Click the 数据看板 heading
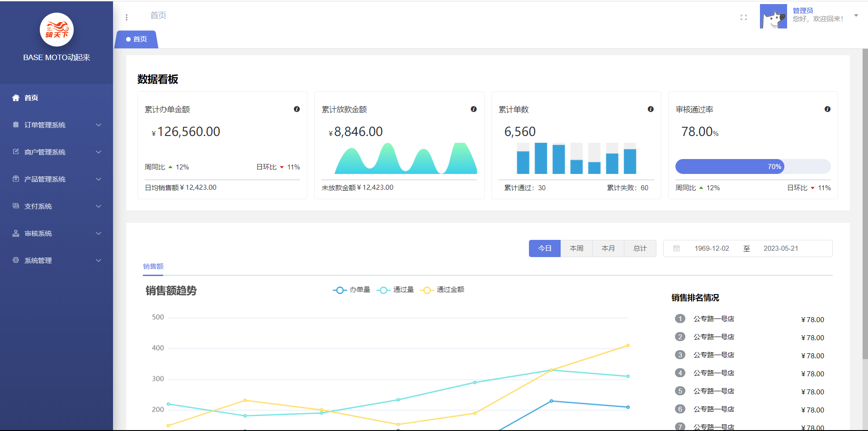The height and width of the screenshot is (431, 868). 158,80
